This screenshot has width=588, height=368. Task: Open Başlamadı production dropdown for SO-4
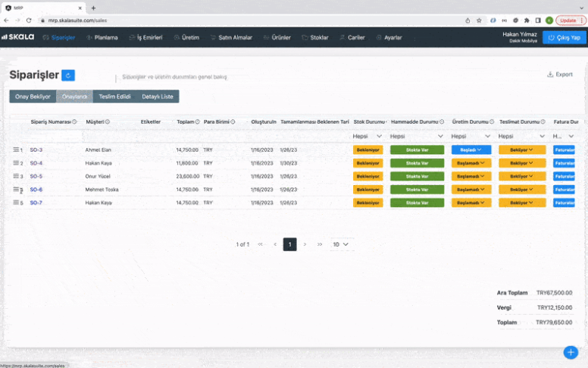(x=471, y=163)
